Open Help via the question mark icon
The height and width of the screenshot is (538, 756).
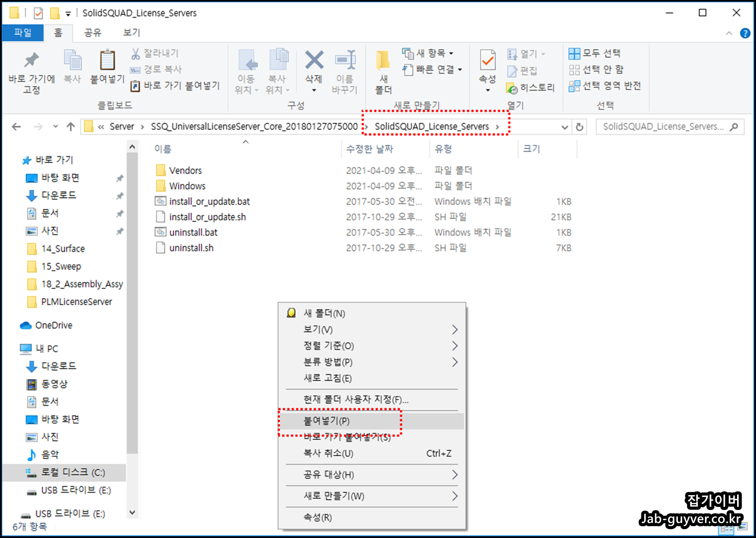click(745, 33)
